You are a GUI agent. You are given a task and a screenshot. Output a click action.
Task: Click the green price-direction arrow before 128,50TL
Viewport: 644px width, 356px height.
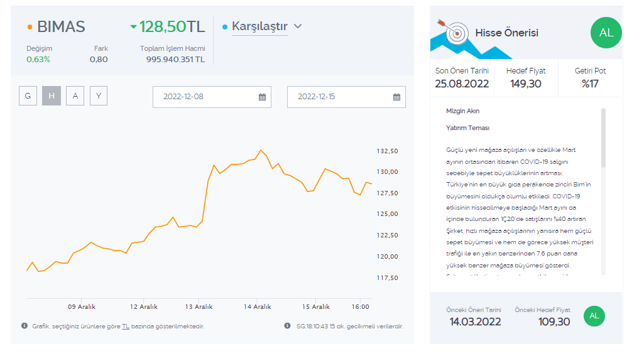point(133,27)
